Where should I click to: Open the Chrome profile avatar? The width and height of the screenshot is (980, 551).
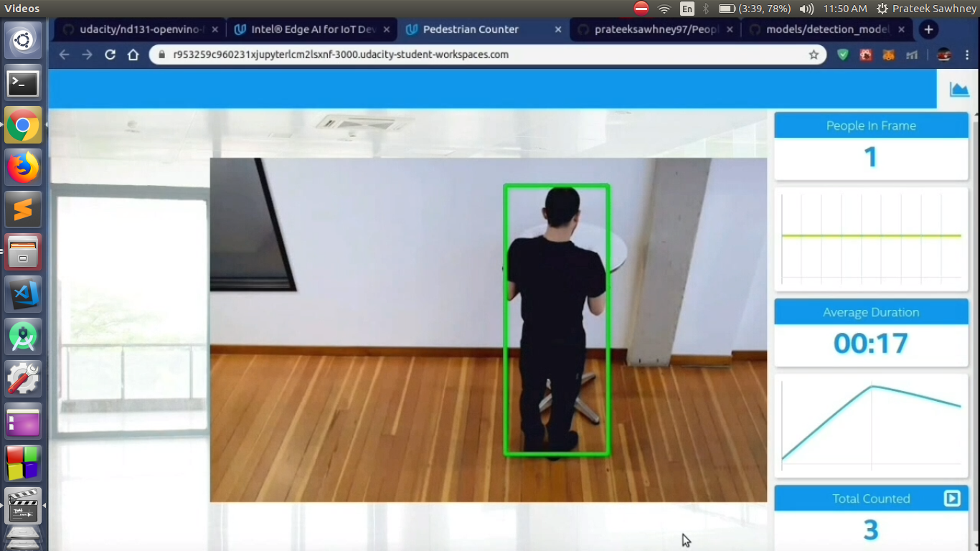(x=944, y=55)
